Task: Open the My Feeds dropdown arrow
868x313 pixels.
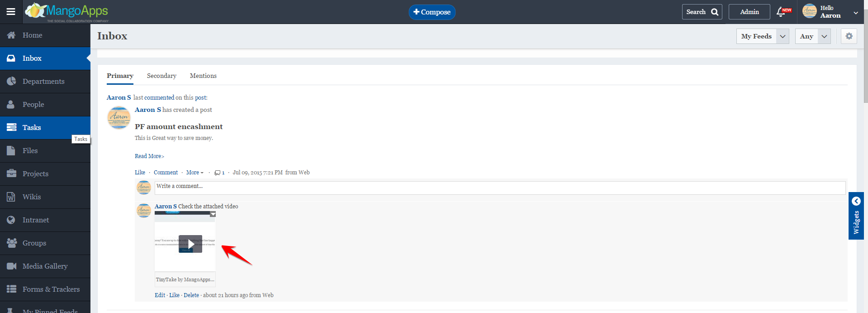Action: [783, 36]
